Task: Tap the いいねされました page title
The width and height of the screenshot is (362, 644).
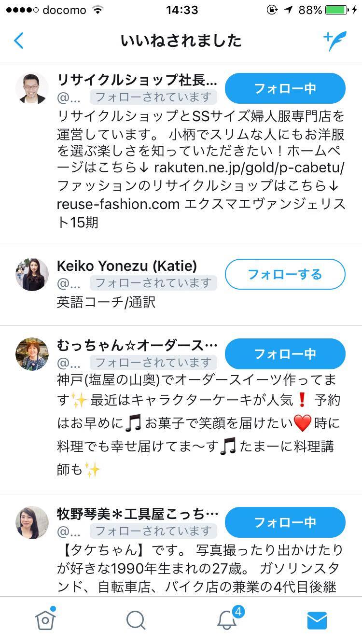Action: 181,41
